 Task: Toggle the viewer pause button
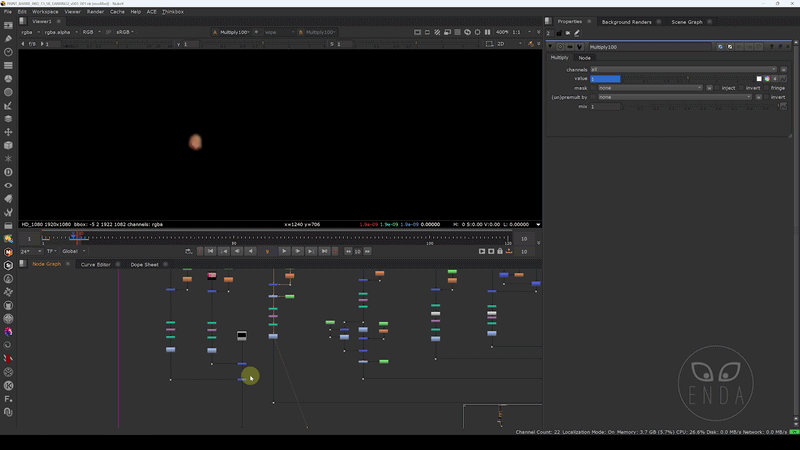(x=487, y=32)
